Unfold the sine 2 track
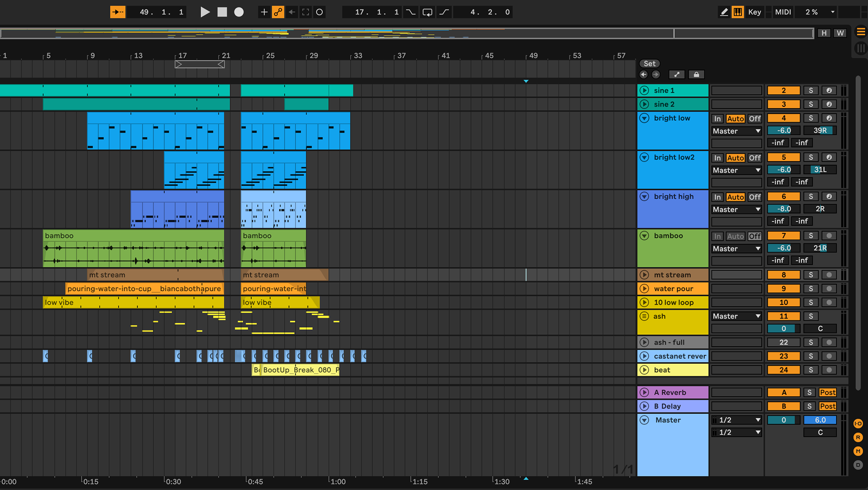 pos(645,105)
